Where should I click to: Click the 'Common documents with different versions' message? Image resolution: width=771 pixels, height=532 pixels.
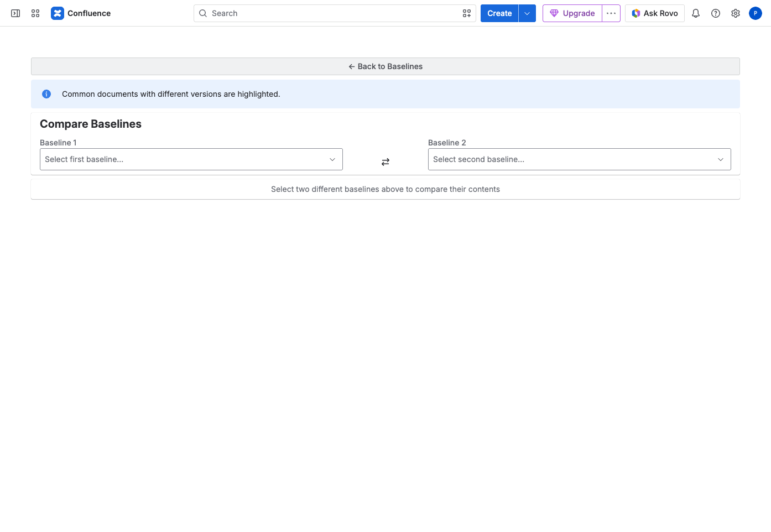tap(171, 94)
